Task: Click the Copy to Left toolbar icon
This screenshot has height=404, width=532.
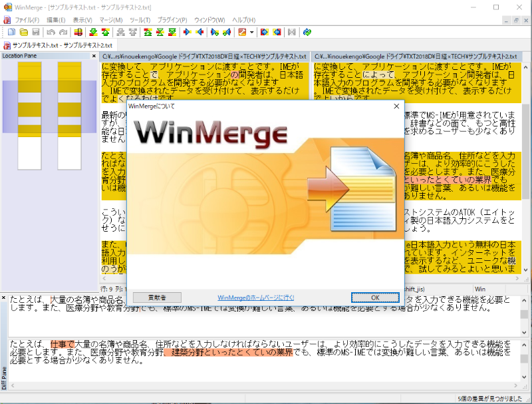Action: [199, 32]
